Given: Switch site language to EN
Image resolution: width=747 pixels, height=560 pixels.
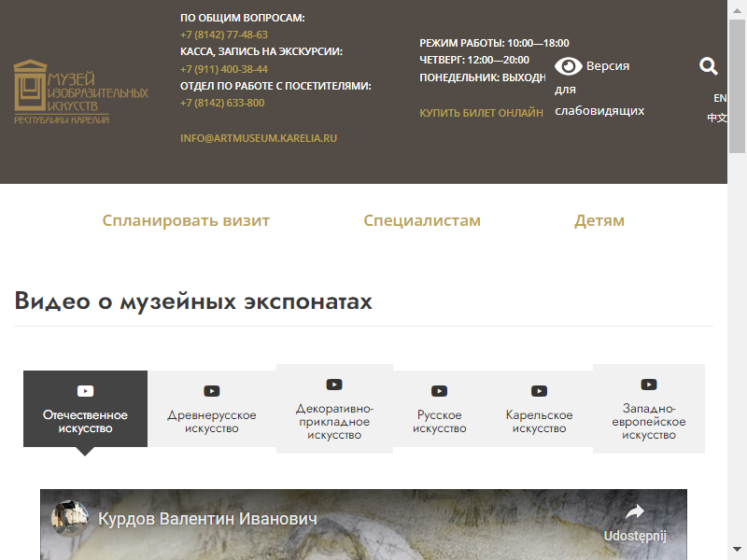Looking at the screenshot, I should coord(720,98).
